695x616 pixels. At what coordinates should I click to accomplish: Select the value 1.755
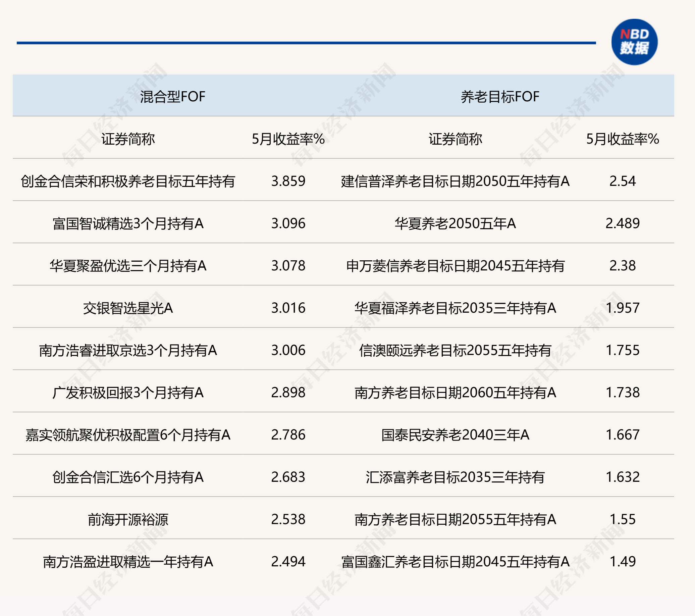(x=623, y=350)
